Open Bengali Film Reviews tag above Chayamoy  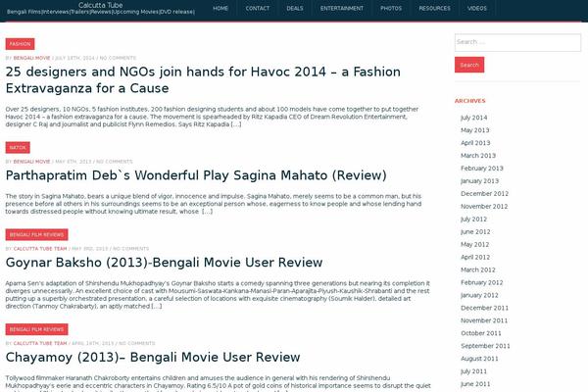[x=37, y=329]
